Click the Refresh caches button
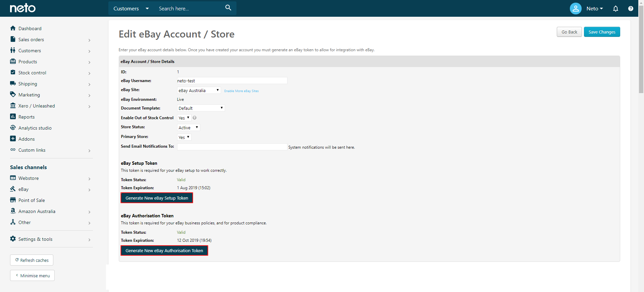This screenshot has height=292, width=644. pos(32,260)
